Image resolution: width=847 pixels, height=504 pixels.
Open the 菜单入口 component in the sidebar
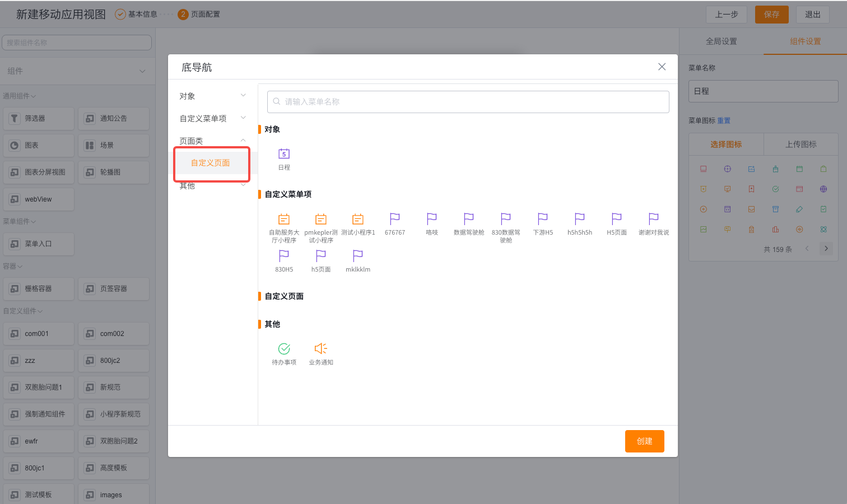click(x=38, y=244)
